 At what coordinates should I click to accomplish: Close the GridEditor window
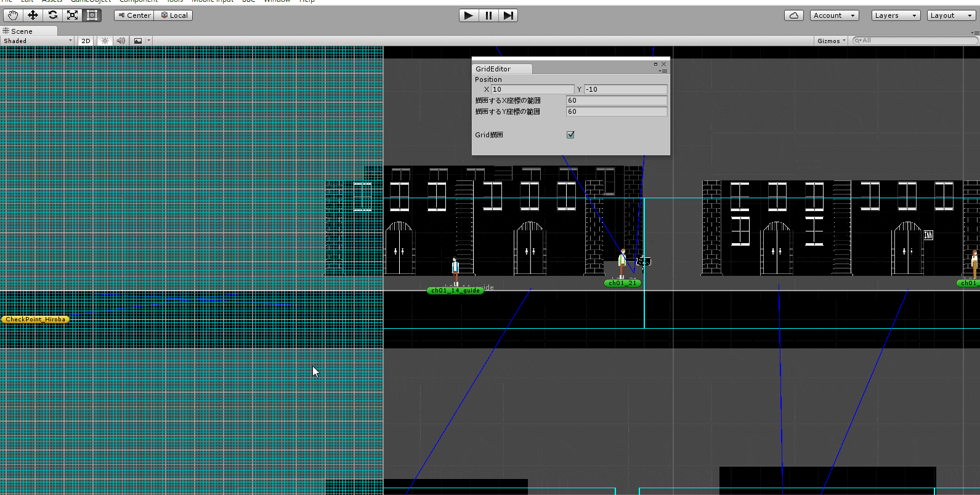pyautogui.click(x=663, y=64)
